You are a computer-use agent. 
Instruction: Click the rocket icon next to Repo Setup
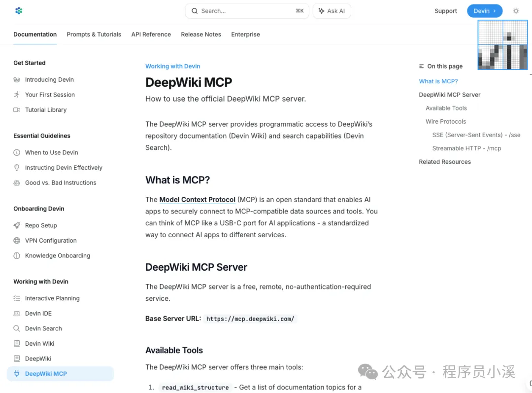click(x=16, y=225)
